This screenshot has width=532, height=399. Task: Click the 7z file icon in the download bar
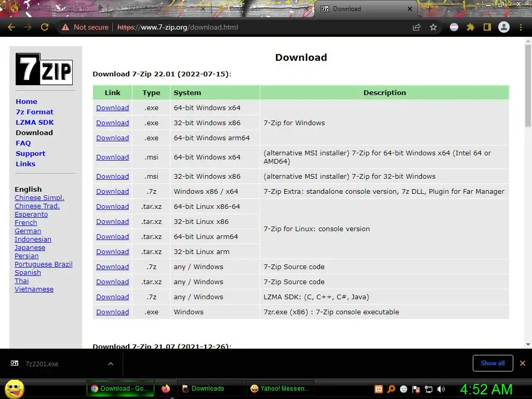(15, 363)
